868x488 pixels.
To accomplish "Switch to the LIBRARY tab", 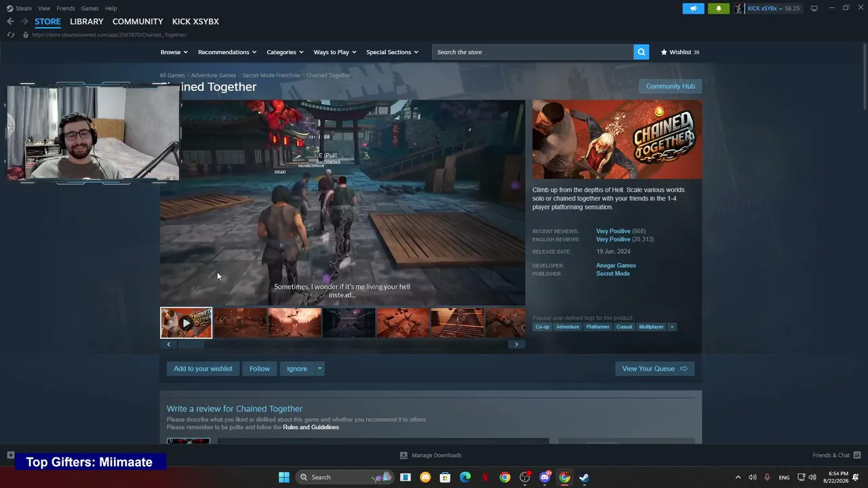I will click(87, 22).
